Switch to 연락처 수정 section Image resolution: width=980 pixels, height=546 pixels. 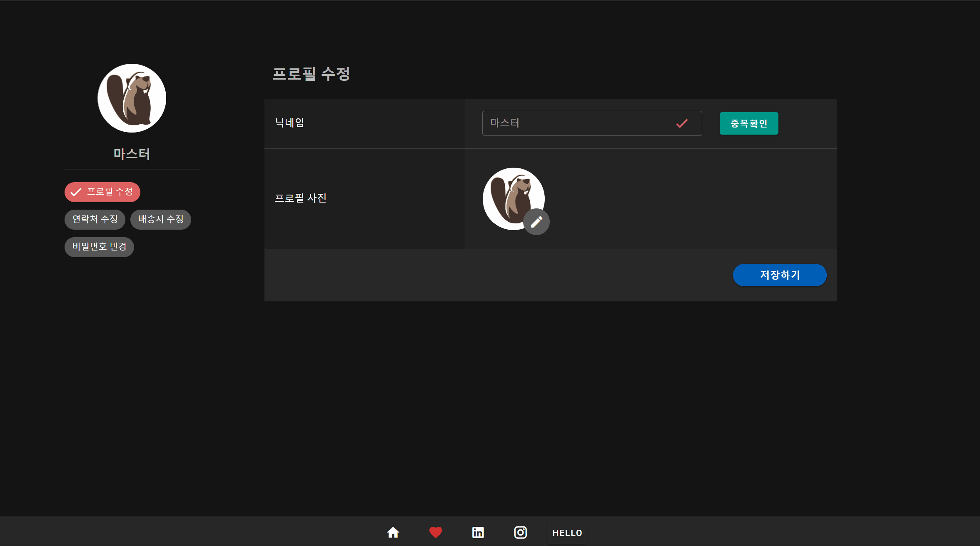[95, 219]
